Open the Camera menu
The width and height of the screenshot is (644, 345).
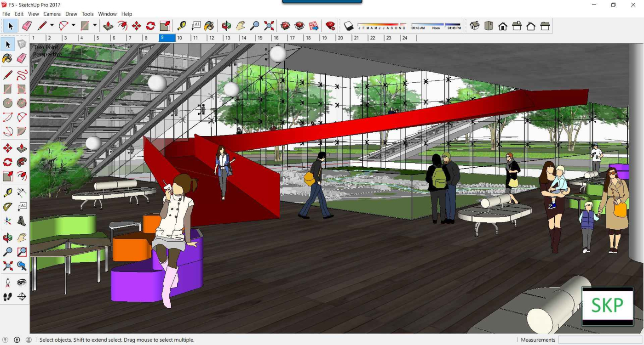52,14
